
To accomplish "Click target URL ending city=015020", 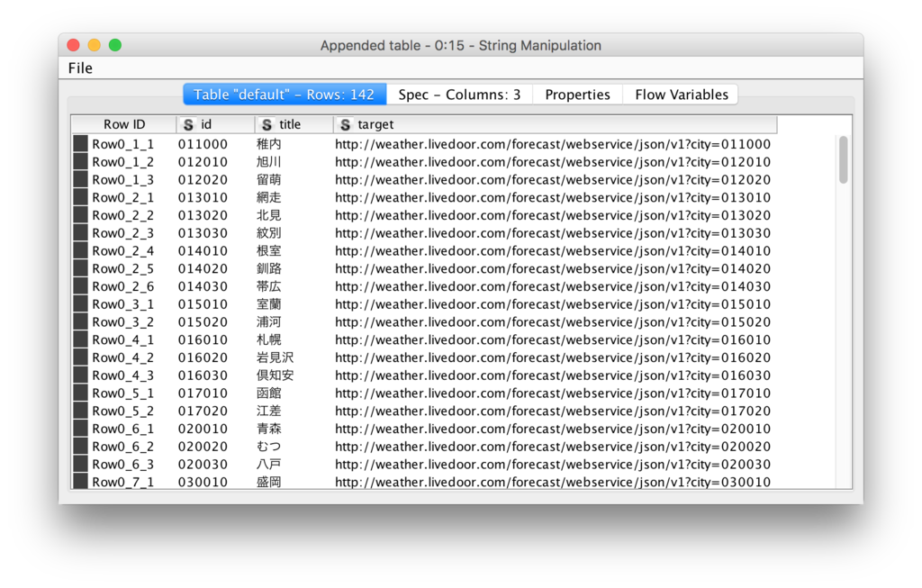I will [x=553, y=322].
